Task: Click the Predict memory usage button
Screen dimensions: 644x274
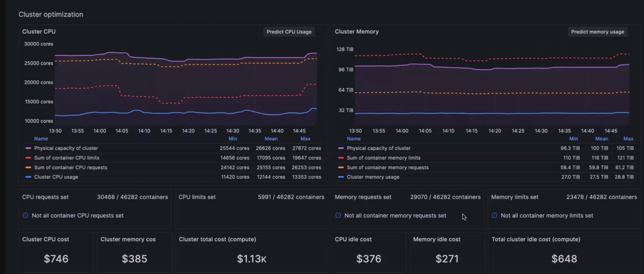Action: [x=597, y=32]
